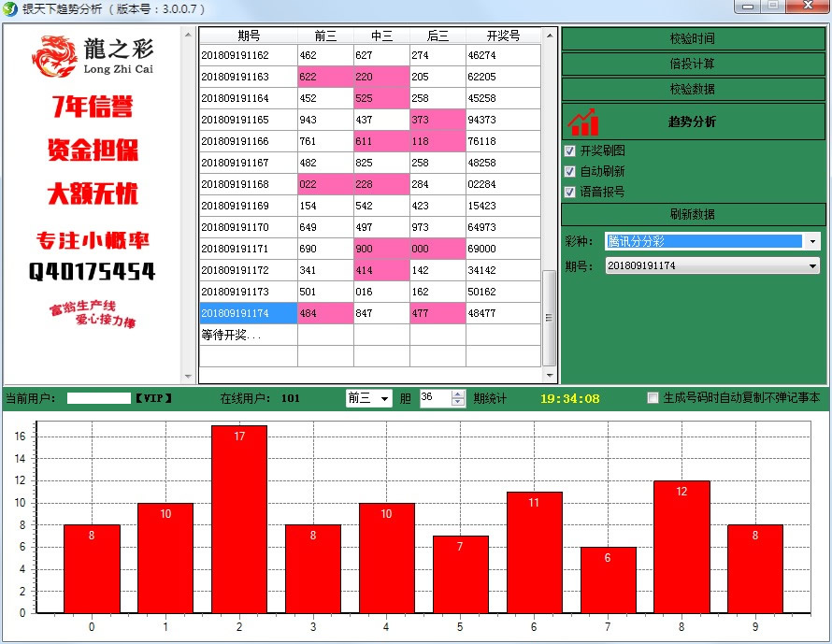Click the table's scroll up arrow
Screen dimensions: 832x644
coord(550,36)
